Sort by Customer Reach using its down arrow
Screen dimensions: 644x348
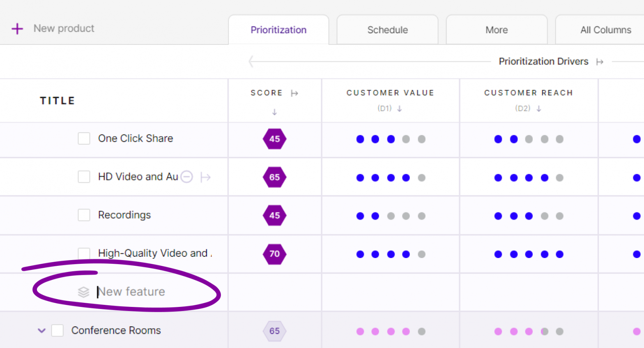[538, 109]
